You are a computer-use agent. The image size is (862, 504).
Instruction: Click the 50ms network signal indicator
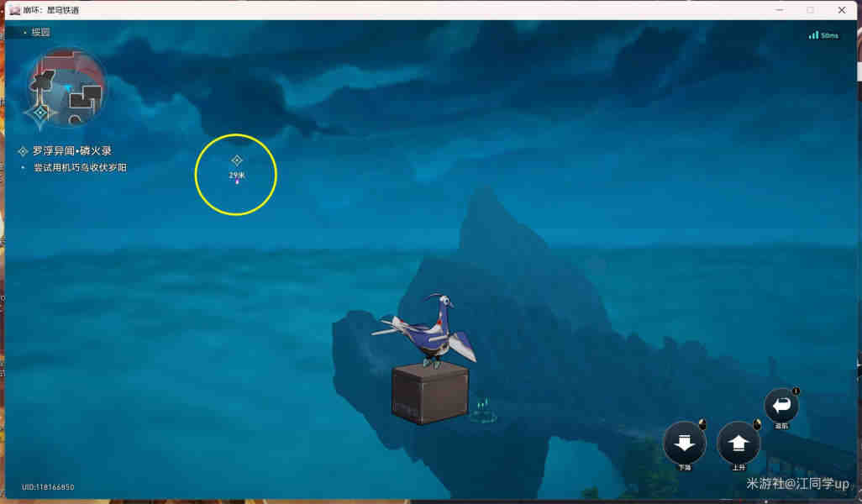(x=823, y=35)
